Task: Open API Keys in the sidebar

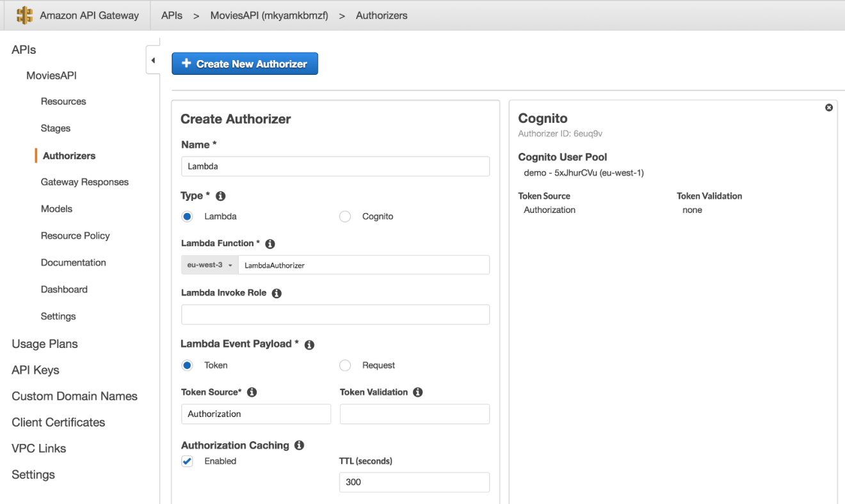Action: [x=35, y=370]
